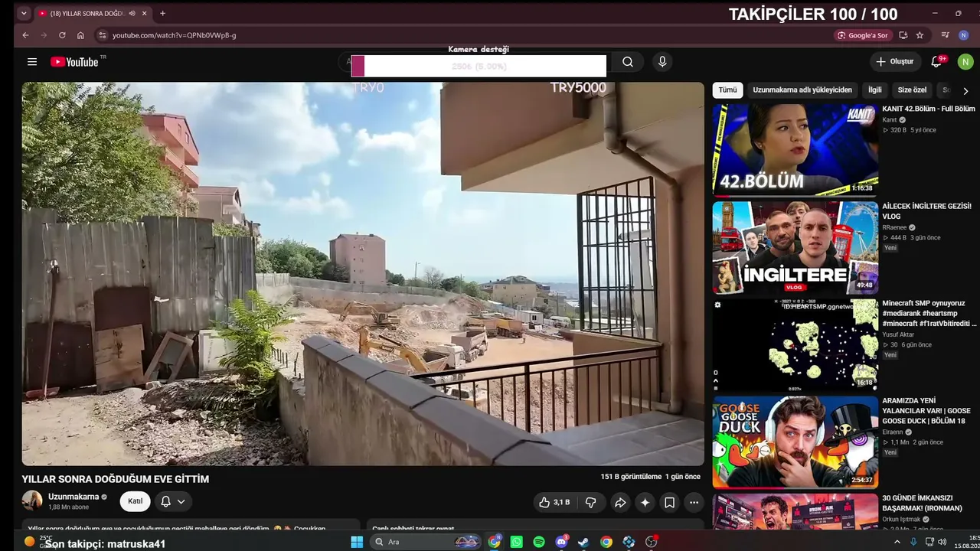Viewport: 980px width, 551px height.
Task: Open WhatsApp from the taskbar
Action: [x=517, y=542]
